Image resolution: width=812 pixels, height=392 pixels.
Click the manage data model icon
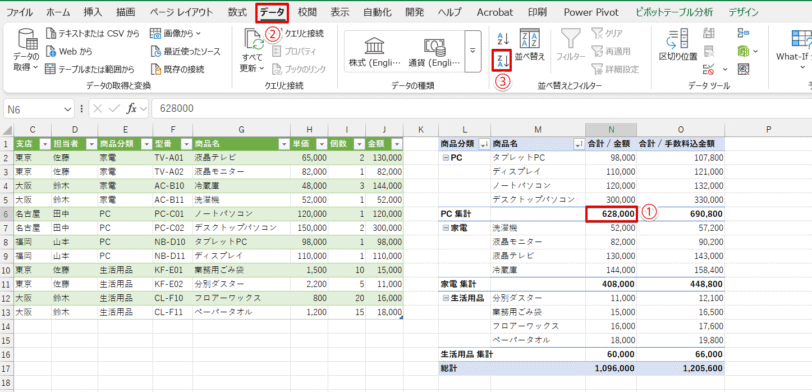[x=743, y=68]
